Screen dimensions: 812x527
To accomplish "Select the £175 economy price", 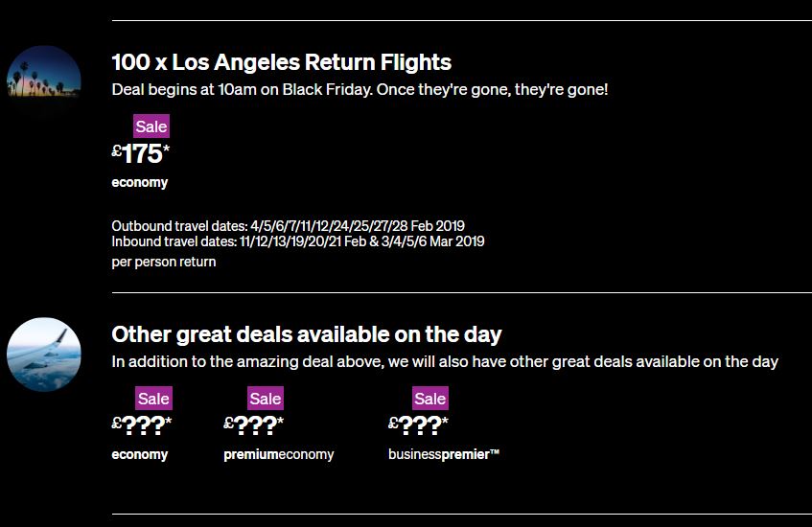I will tap(141, 153).
